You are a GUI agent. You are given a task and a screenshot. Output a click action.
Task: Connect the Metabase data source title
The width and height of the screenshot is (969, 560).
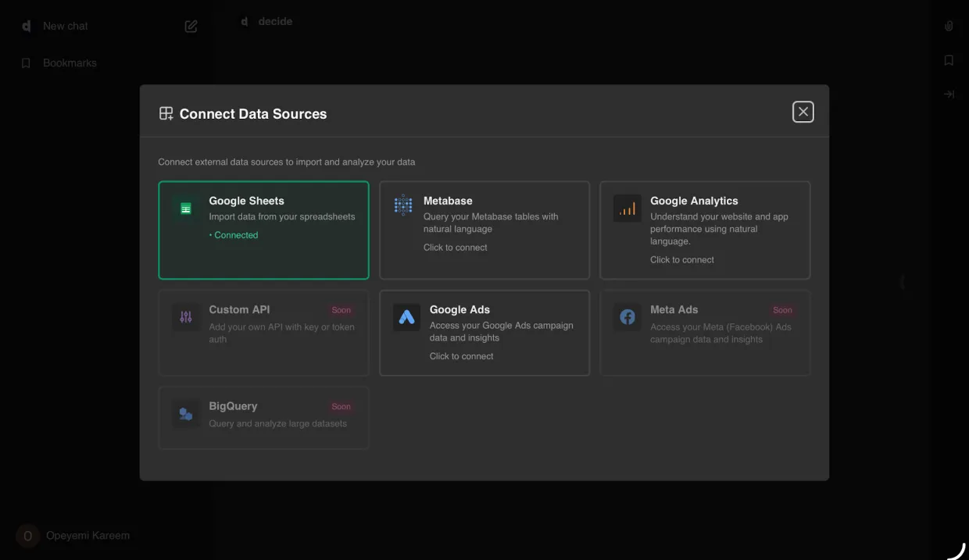(448, 201)
